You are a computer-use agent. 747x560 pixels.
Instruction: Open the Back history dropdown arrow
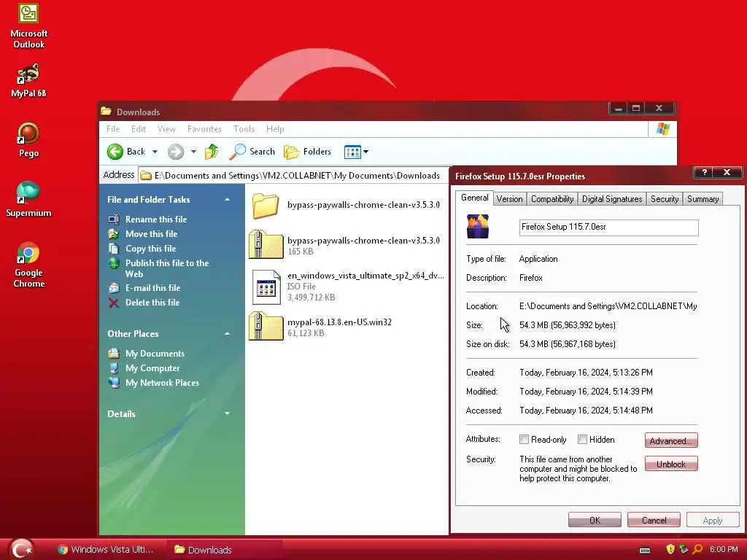155,152
